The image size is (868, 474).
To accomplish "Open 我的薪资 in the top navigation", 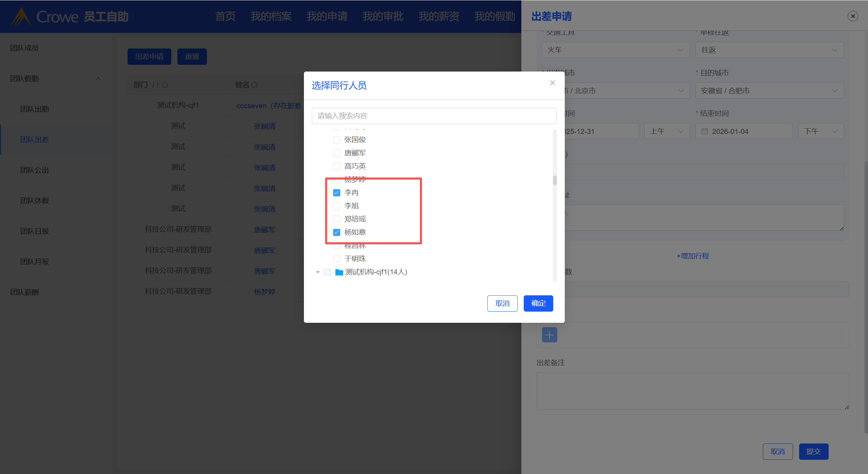I will pyautogui.click(x=439, y=16).
